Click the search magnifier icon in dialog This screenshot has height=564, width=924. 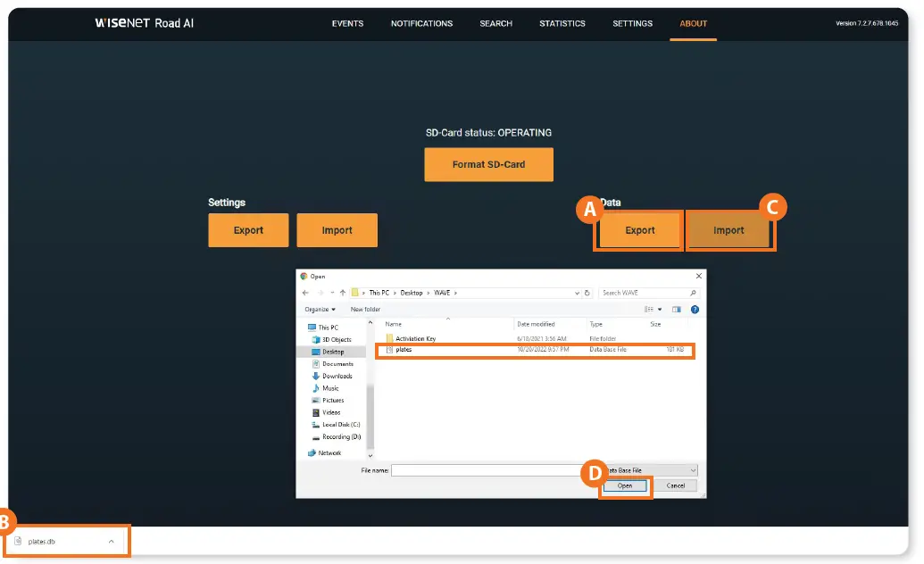(x=693, y=293)
